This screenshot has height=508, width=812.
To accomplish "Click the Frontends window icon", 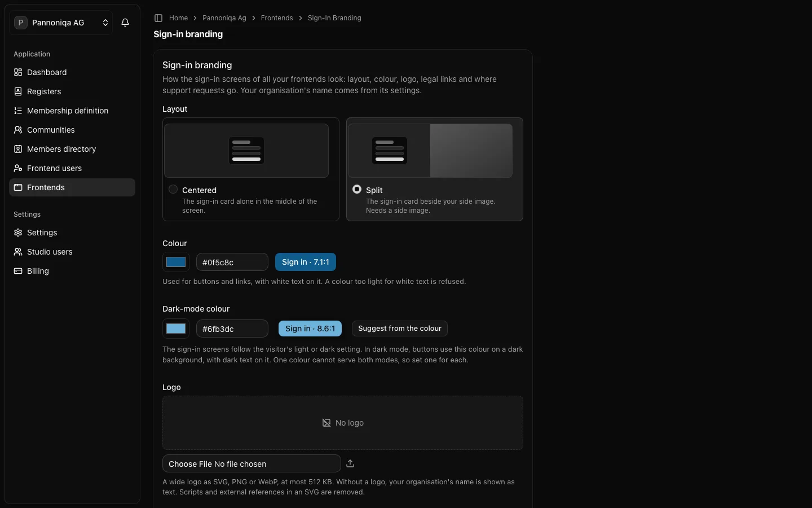I will pos(18,187).
